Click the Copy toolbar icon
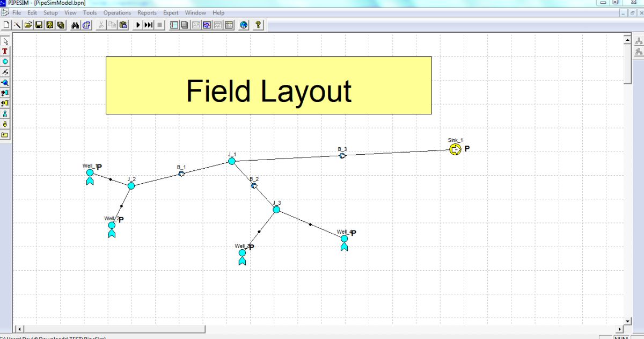 [112, 25]
